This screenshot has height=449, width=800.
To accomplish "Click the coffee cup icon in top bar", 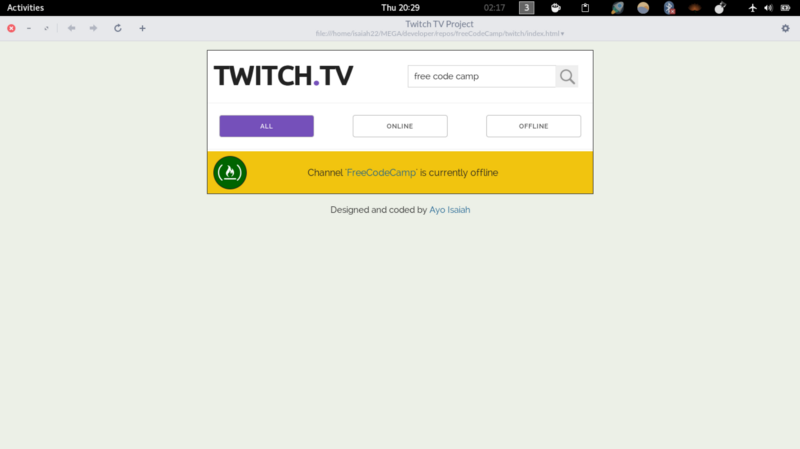I will coord(556,8).
